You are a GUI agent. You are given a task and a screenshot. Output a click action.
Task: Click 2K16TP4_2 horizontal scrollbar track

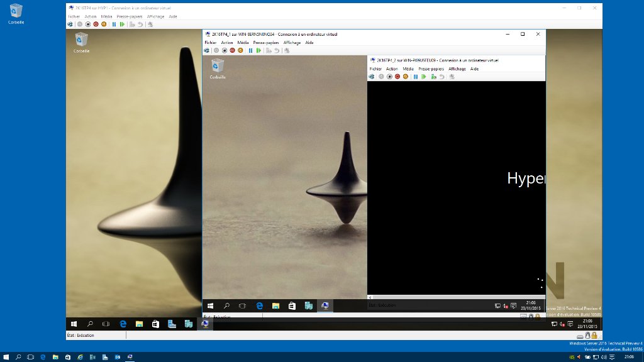(x=458, y=297)
